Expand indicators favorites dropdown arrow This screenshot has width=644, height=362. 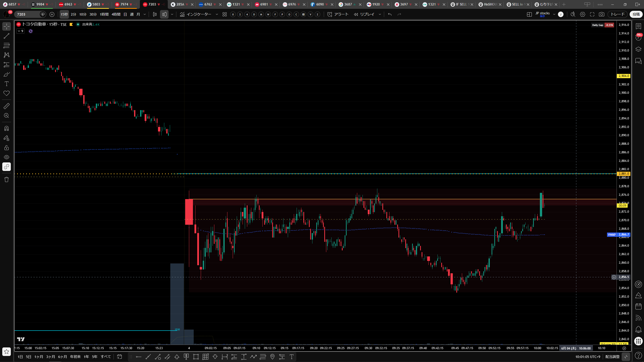point(217,14)
